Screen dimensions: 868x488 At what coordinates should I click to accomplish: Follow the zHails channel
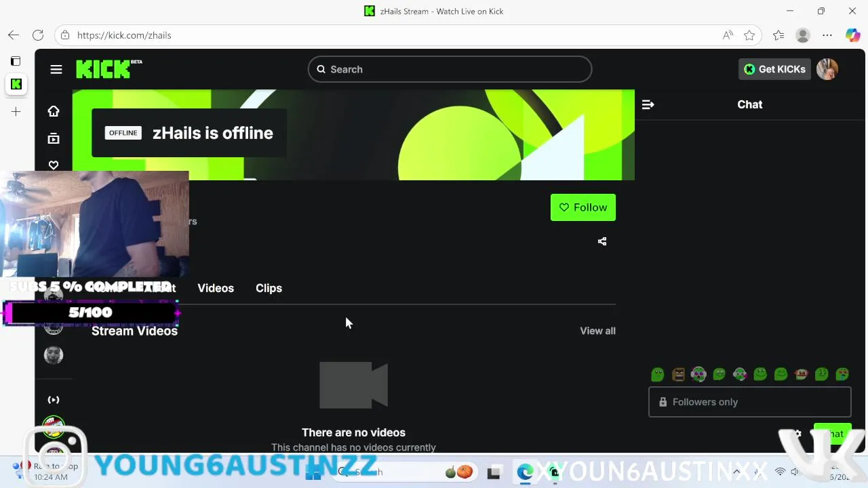tap(583, 207)
